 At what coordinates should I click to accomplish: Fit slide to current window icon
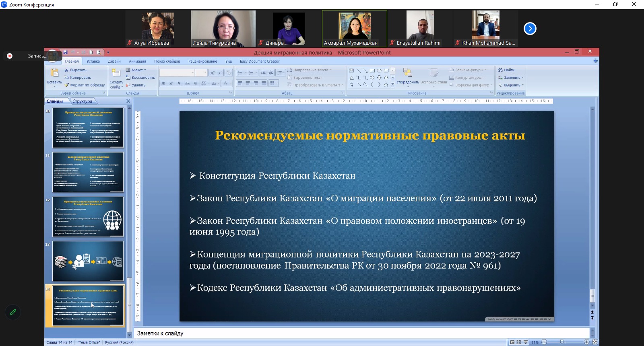pos(595,342)
